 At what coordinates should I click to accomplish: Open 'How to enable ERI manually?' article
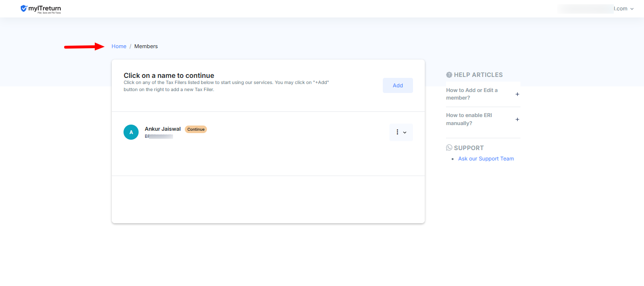[469, 119]
